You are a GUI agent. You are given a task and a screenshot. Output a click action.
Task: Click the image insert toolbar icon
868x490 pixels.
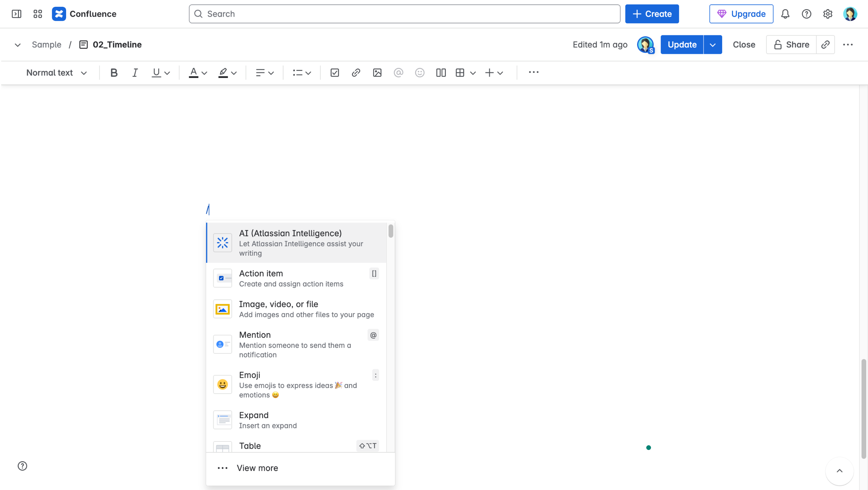pyautogui.click(x=377, y=73)
